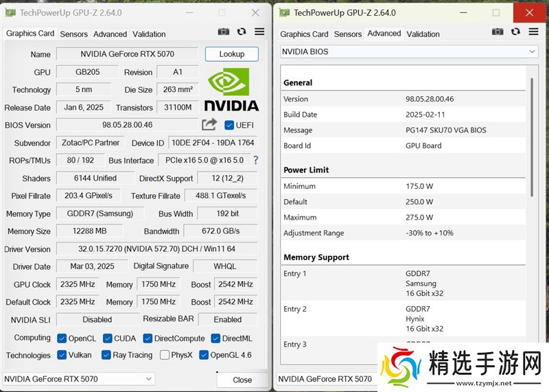The height and width of the screenshot is (392, 549).
Task: Switch to Validation tab in right window
Action: tap(423, 34)
